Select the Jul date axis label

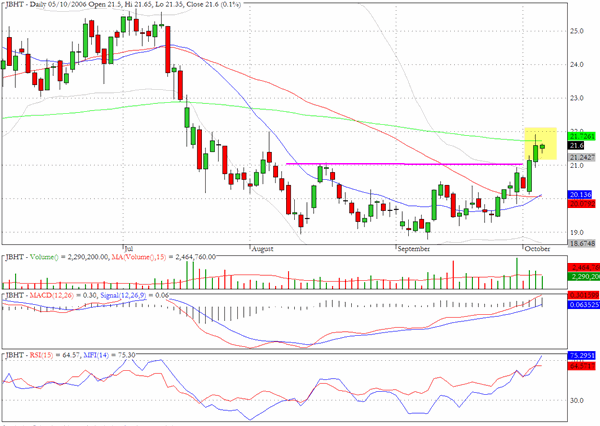click(129, 248)
